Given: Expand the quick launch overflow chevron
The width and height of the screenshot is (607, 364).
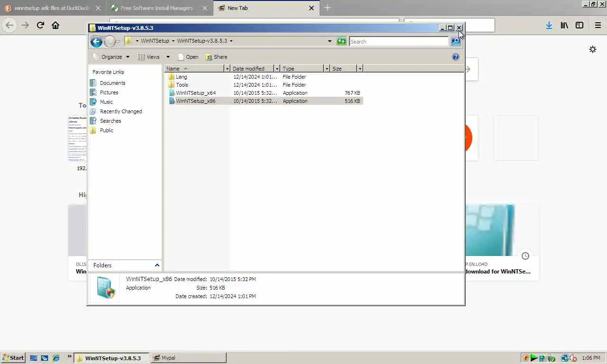Looking at the screenshot, I should click(x=70, y=356).
